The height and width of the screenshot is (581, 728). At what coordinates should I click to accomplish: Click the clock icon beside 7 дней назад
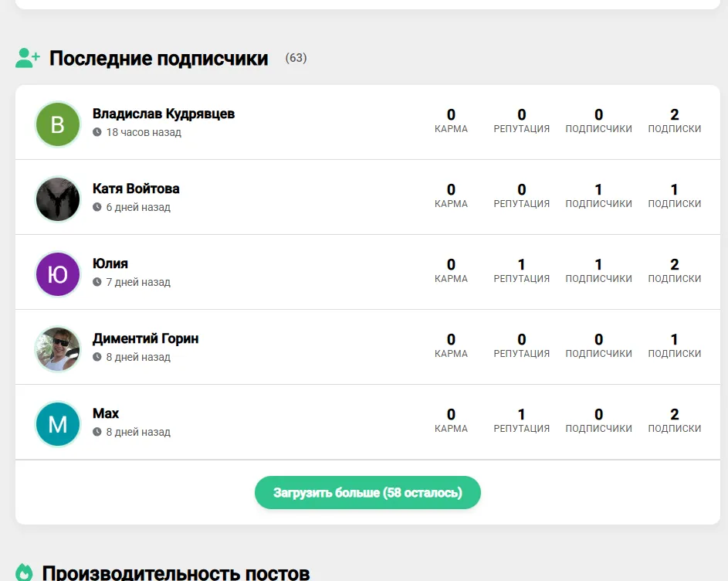click(x=97, y=282)
